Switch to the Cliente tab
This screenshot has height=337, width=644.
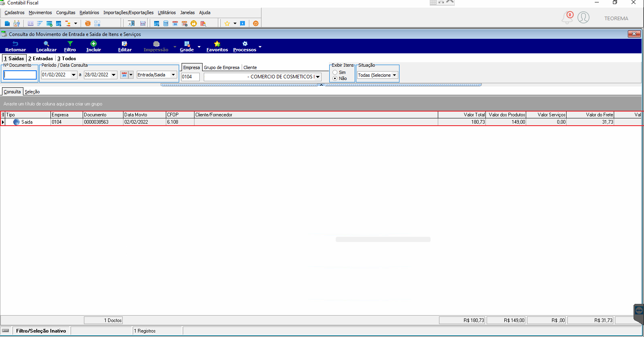click(x=250, y=67)
